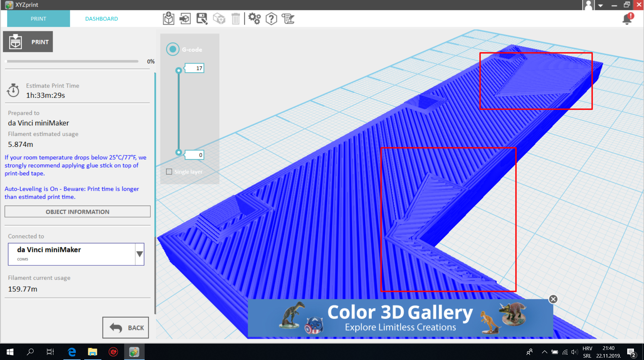Click the filament current usage '159.77m'
The width and height of the screenshot is (644, 360).
click(22, 289)
